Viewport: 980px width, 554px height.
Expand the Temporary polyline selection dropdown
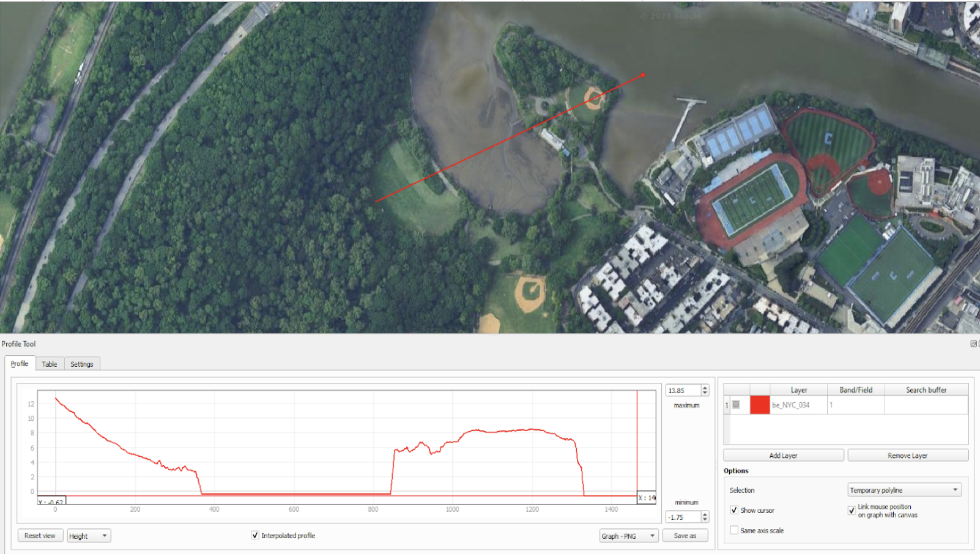coord(904,490)
